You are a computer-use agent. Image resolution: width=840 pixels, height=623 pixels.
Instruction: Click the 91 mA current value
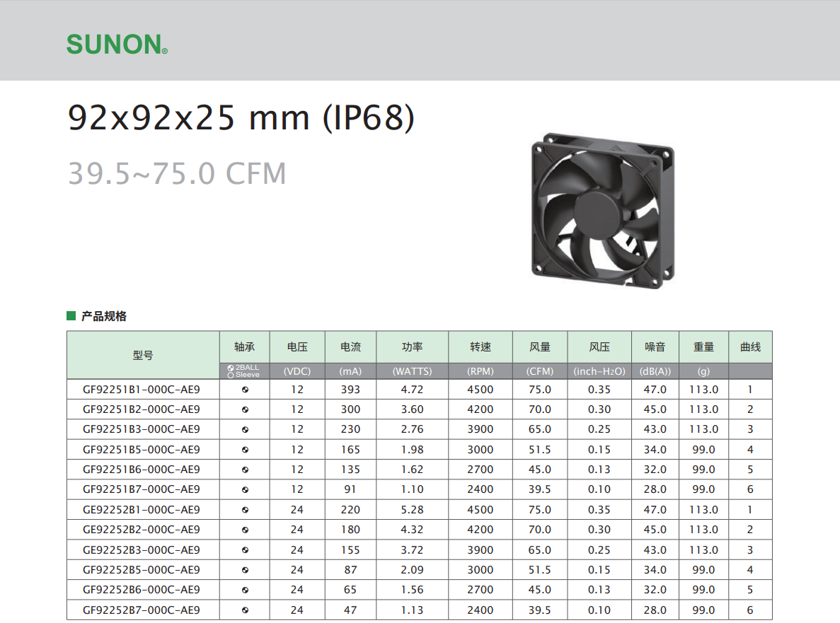[350, 489]
